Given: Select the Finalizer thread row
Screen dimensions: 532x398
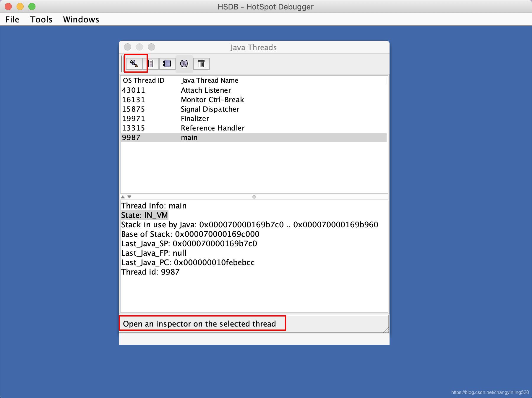Looking at the screenshot, I should [254, 119].
